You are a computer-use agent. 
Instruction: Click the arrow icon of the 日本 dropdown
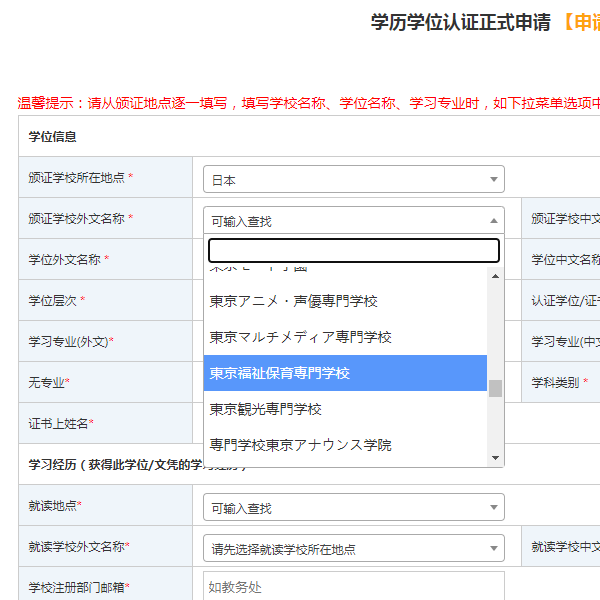click(493, 181)
